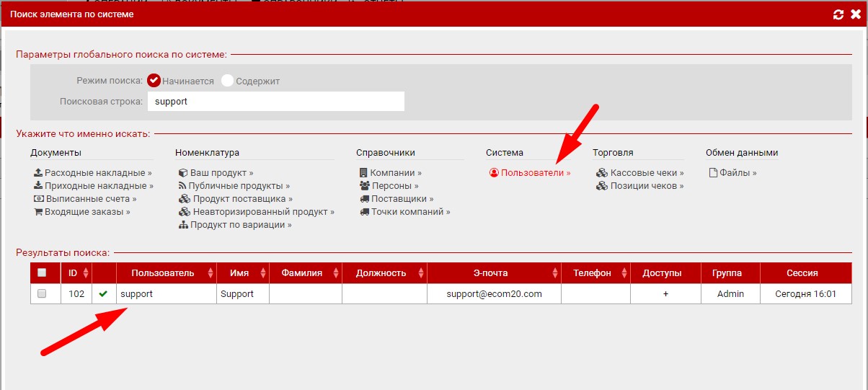Select 'Начинается' search mode radio button
The height and width of the screenshot is (390, 868).
coord(154,81)
